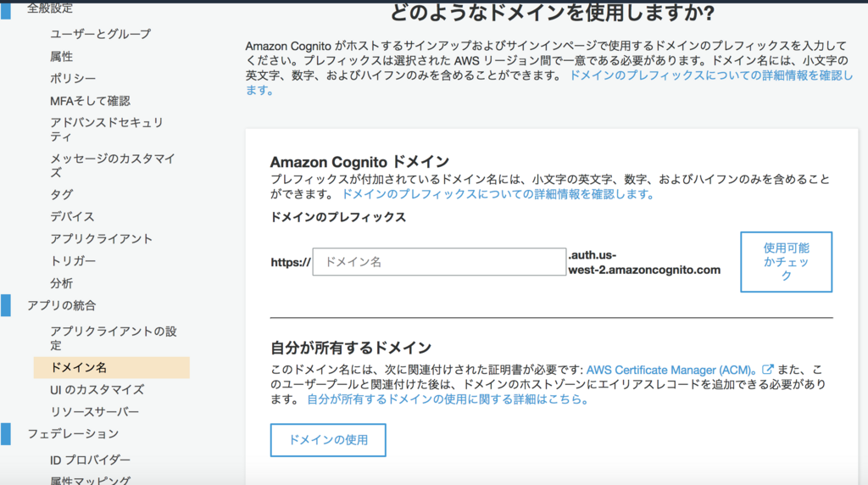The image size is (868, 485).
Task: Open UI のカスタマイズ page
Action: coord(97,390)
